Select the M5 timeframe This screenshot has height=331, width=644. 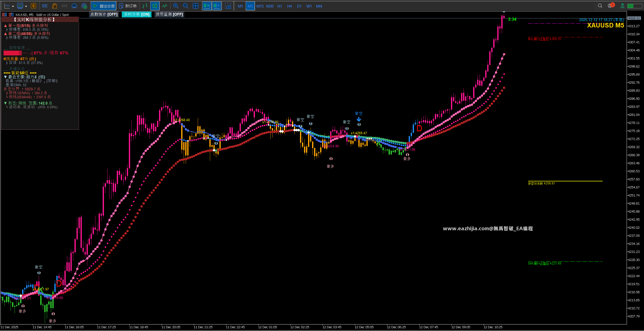(250, 6)
